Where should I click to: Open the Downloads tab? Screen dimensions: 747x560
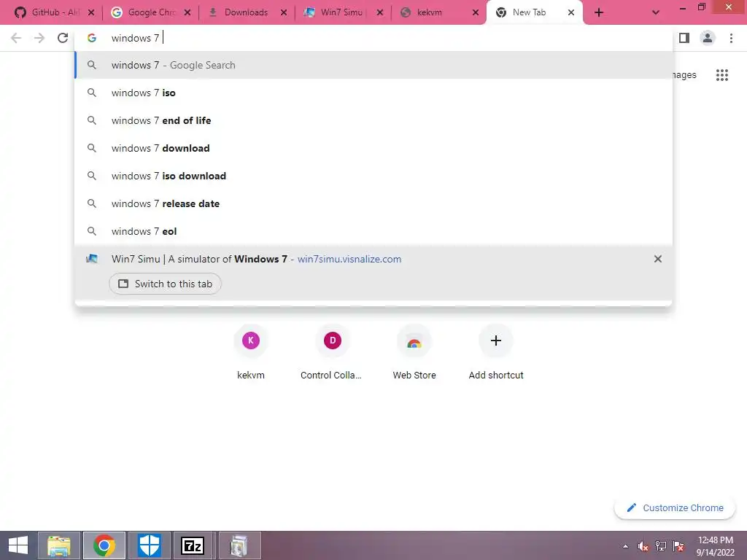(x=246, y=12)
